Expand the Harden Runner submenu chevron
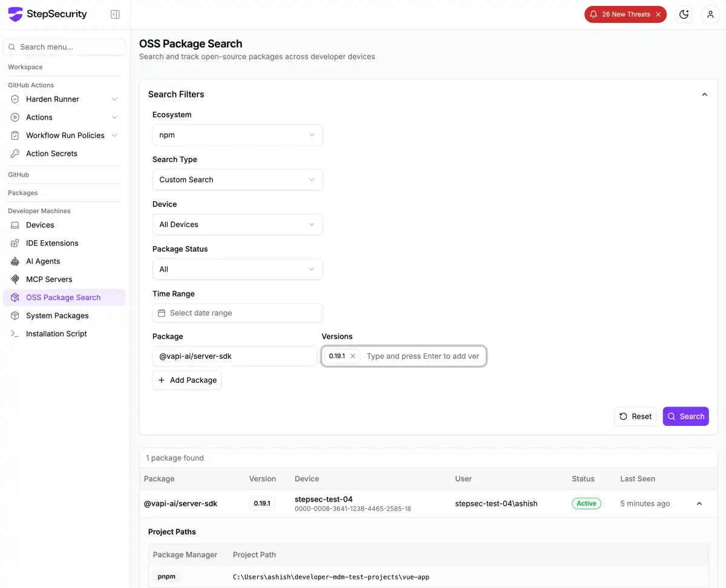 (115, 99)
